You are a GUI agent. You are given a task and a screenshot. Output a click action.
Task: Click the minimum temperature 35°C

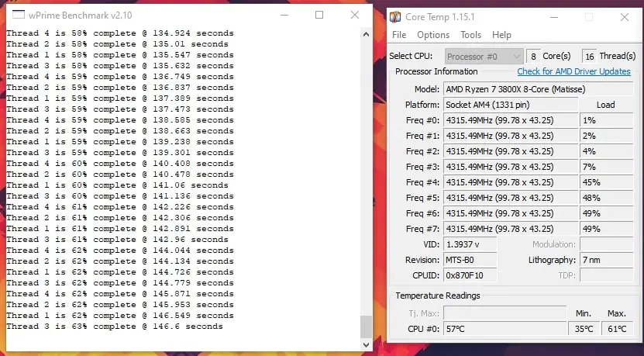coord(584,329)
